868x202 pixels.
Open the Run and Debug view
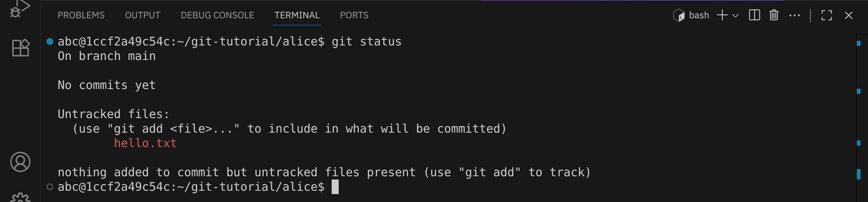coord(20,8)
